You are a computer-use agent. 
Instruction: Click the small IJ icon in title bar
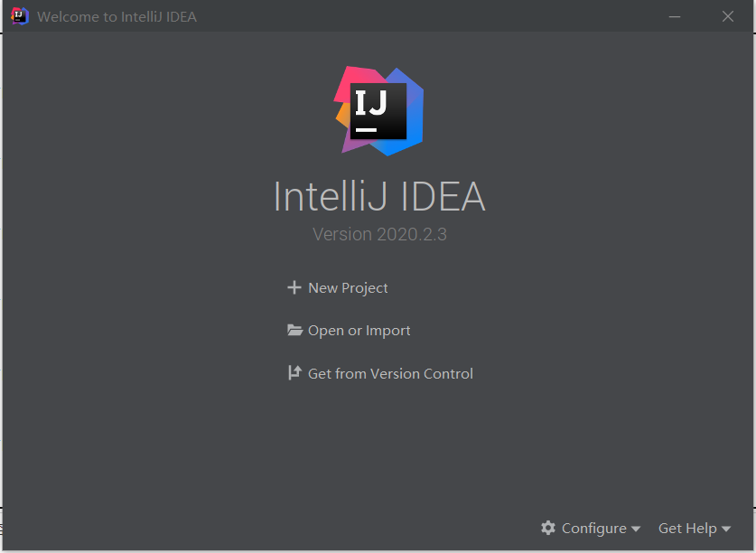(x=19, y=16)
